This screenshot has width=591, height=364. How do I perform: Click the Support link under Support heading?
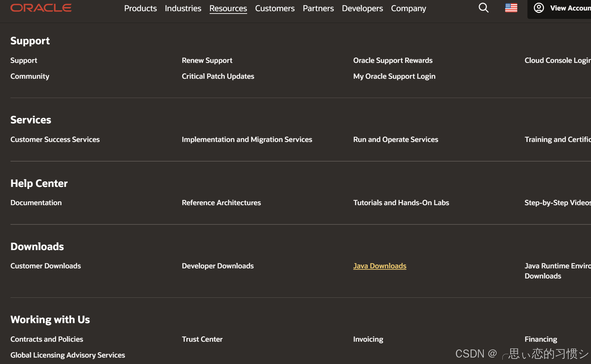coord(24,60)
